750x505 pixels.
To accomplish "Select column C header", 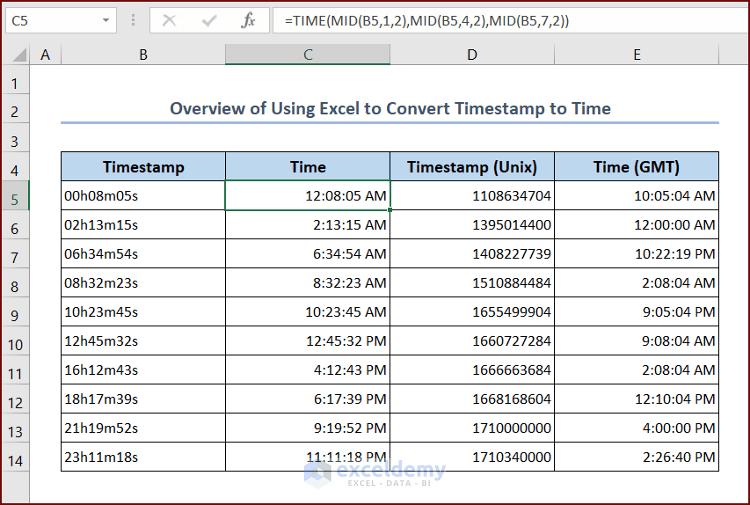I will 308,55.
